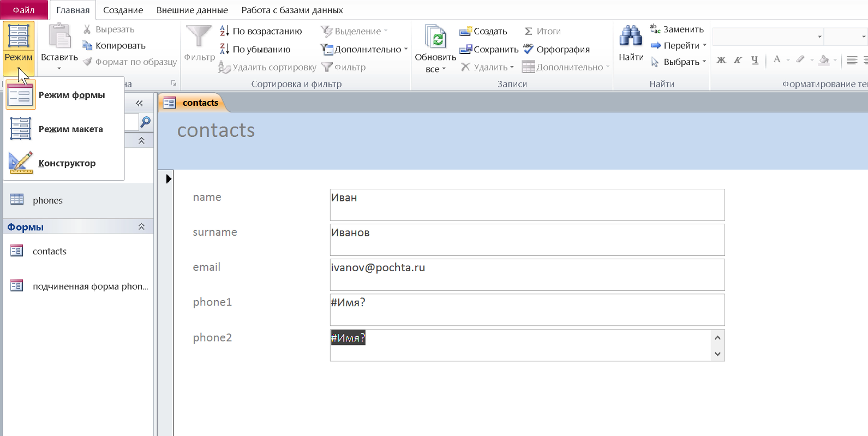Click the phone1 field

527,309
